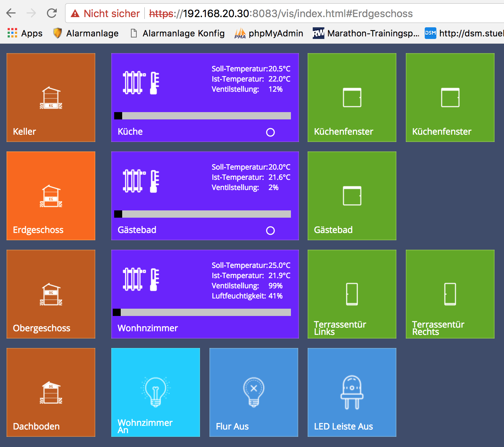504x447 pixels.
Task: Open the Obergeschoss floor tile icon
Action: coord(51,294)
